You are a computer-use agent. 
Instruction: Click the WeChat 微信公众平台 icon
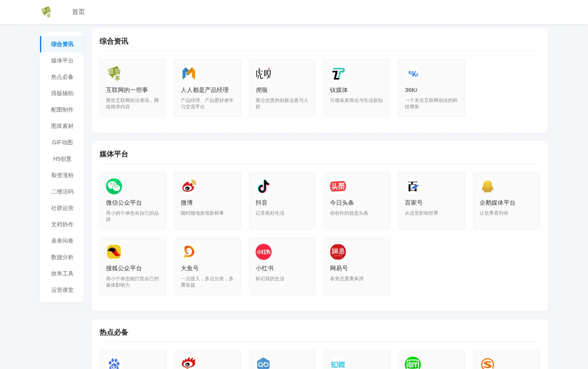[x=114, y=186]
